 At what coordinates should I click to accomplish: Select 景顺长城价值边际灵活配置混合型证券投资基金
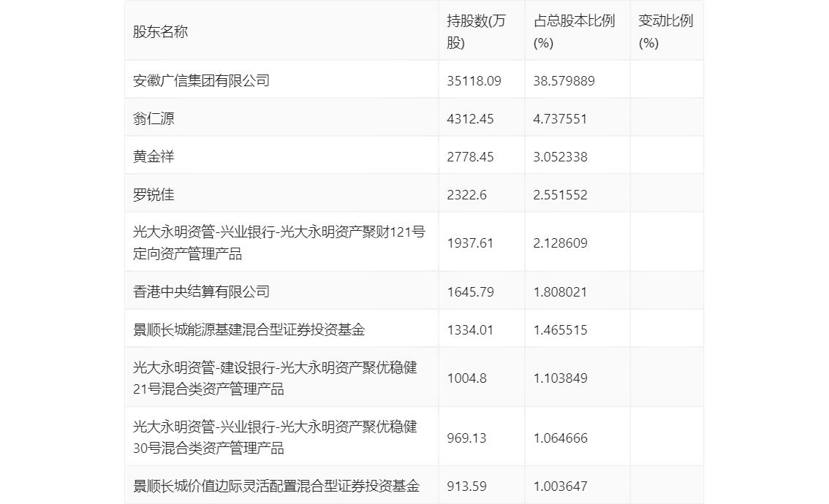coord(276,486)
